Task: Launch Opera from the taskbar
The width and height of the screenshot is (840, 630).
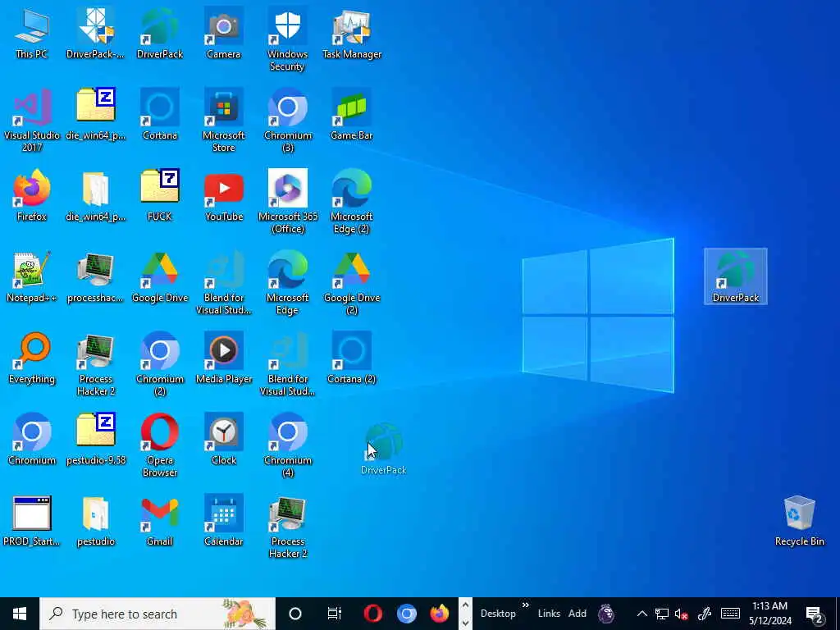Action: point(373,614)
